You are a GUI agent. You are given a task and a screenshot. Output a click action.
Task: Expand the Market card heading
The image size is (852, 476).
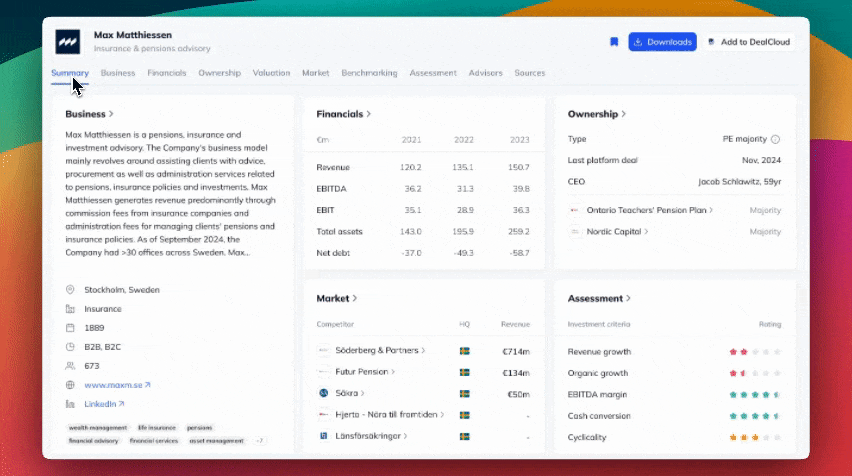[337, 298]
